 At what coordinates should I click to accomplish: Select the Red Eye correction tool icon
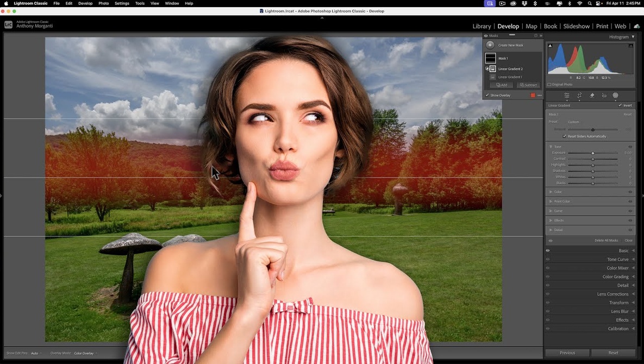604,96
